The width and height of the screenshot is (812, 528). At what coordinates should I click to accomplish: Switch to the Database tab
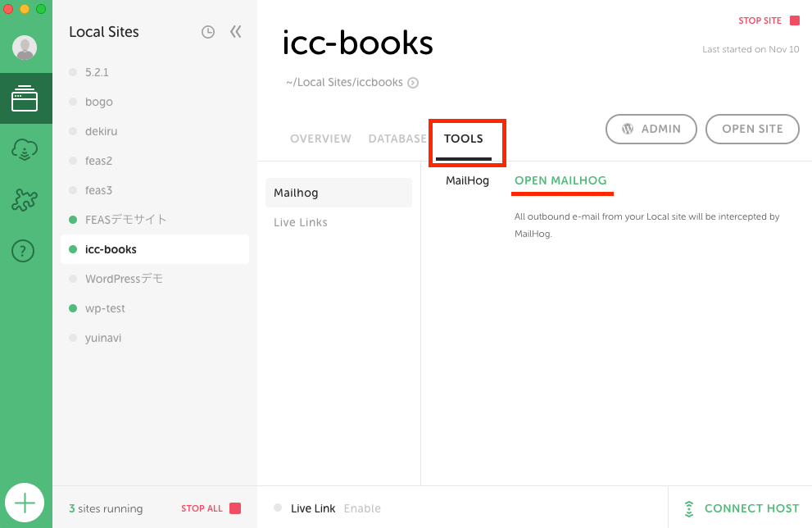coord(397,139)
